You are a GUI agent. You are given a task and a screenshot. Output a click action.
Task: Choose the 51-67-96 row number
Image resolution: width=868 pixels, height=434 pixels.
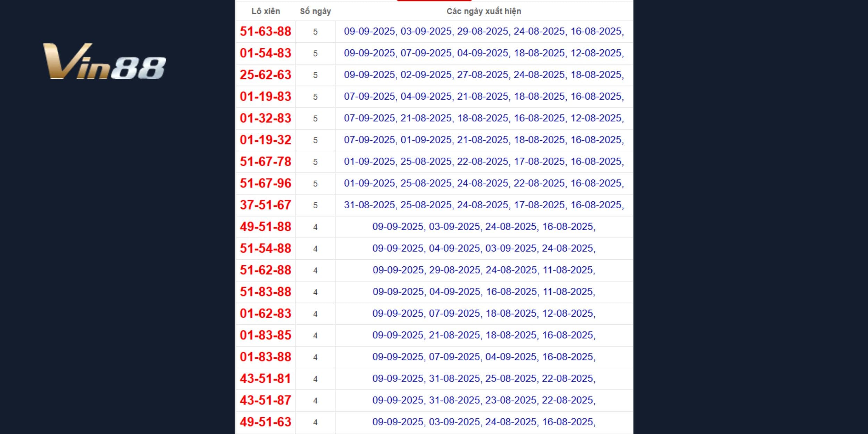click(266, 183)
